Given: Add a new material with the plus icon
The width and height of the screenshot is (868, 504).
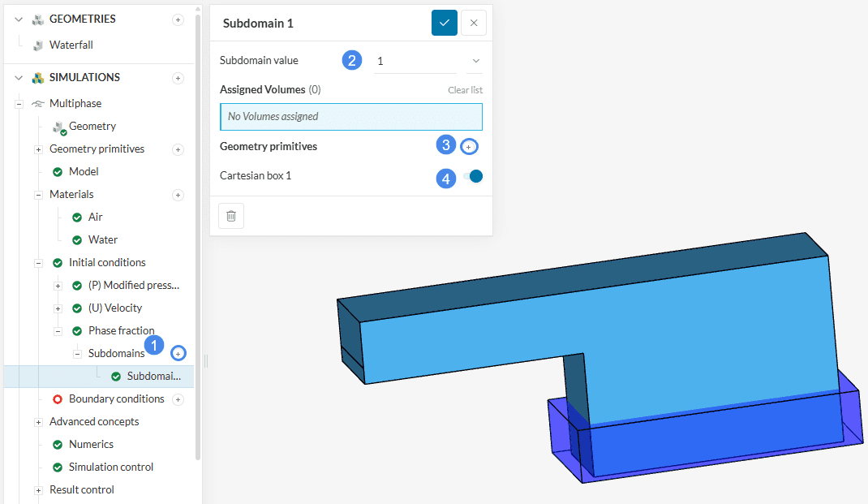Looking at the screenshot, I should [178, 195].
